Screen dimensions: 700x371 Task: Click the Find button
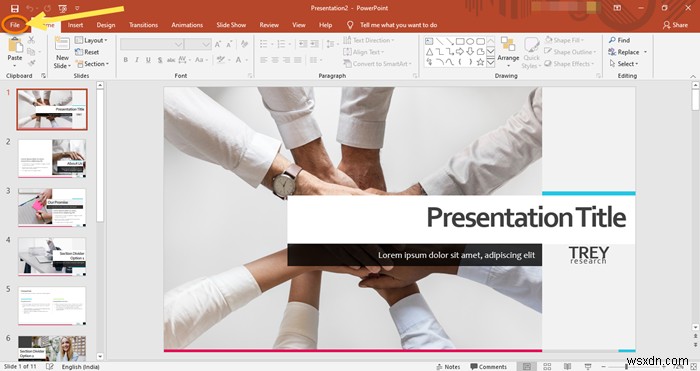[619, 40]
